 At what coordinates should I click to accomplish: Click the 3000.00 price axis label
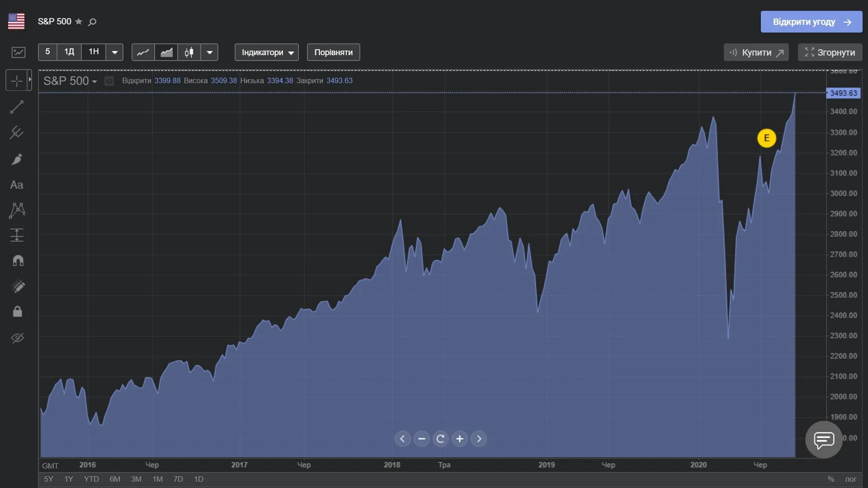click(844, 193)
